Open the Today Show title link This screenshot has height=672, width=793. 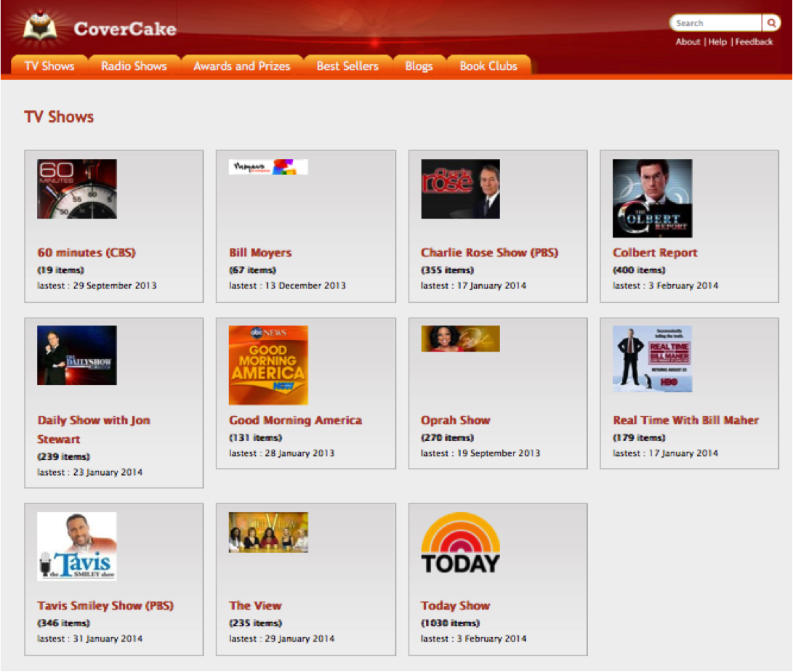pos(455,605)
